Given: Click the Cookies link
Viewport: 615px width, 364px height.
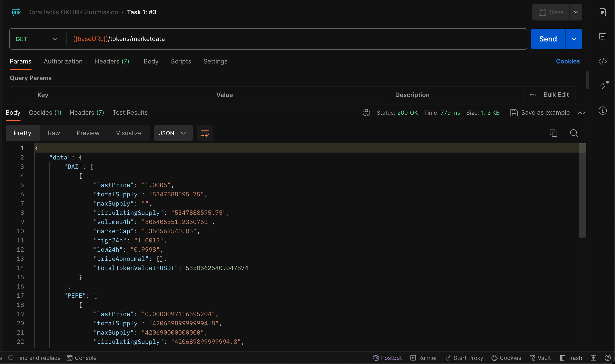Looking at the screenshot, I should 568,61.
